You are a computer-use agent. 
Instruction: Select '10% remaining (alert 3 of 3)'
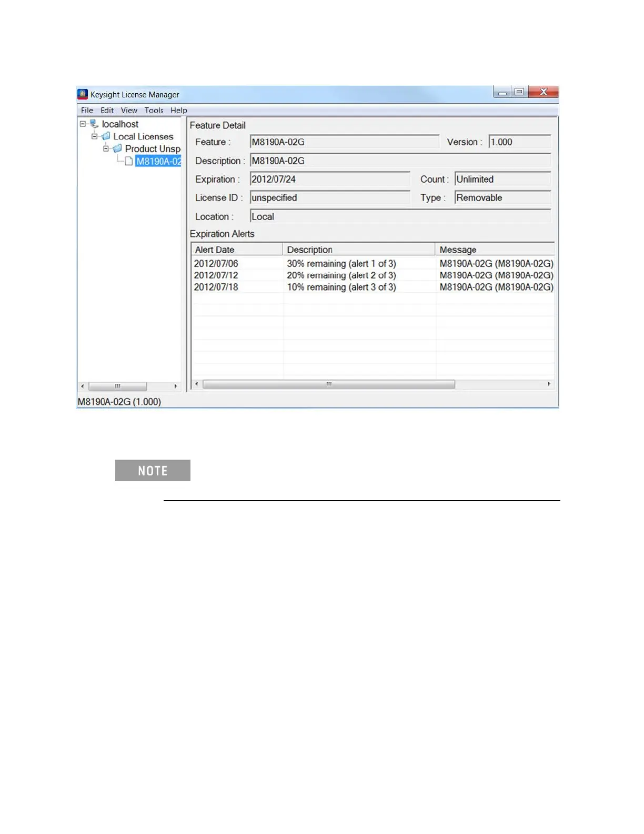[341, 287]
